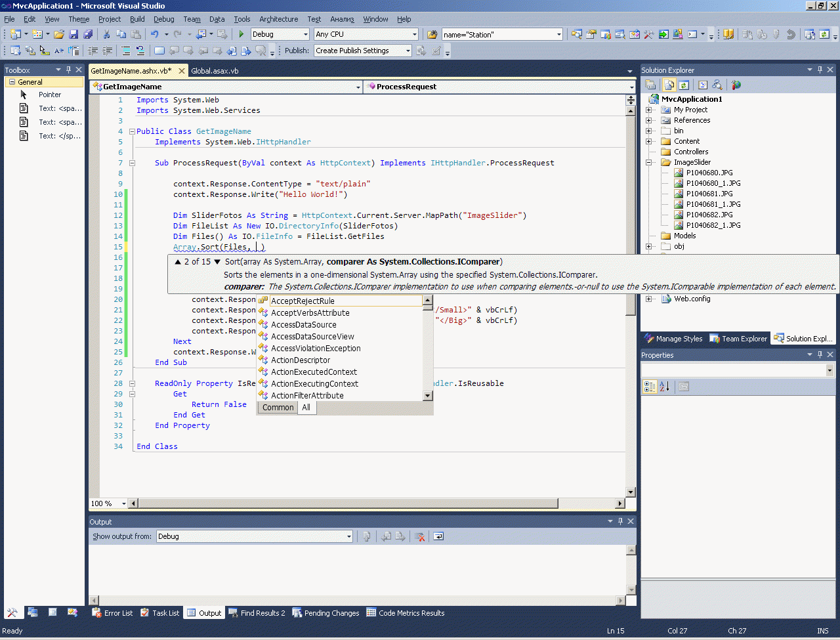Open the Show output from dropdown
Viewport: 840px width, 640px height.
click(x=348, y=536)
